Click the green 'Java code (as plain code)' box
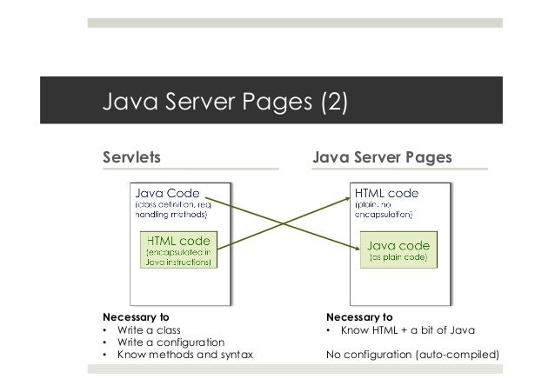This screenshot has width=555, height=392. 398,249
